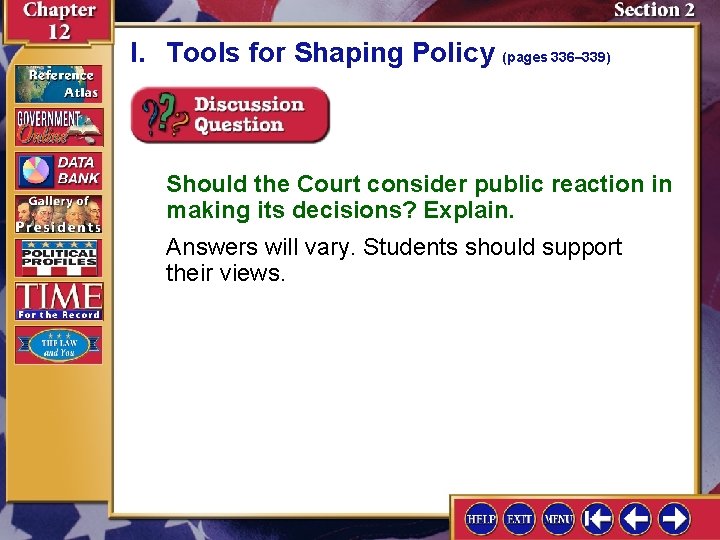Open the Gallery of Presidents
The height and width of the screenshot is (540, 720).
click(58, 214)
